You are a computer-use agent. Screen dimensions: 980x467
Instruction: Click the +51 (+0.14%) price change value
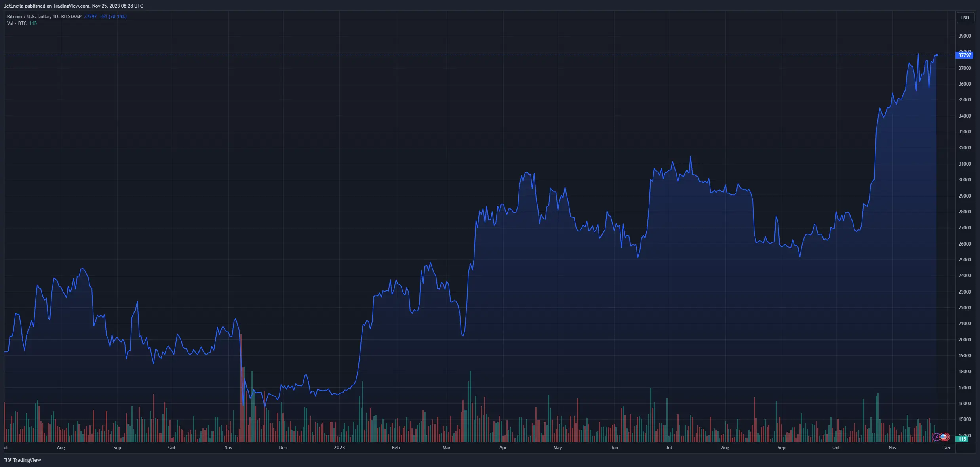coord(113,17)
